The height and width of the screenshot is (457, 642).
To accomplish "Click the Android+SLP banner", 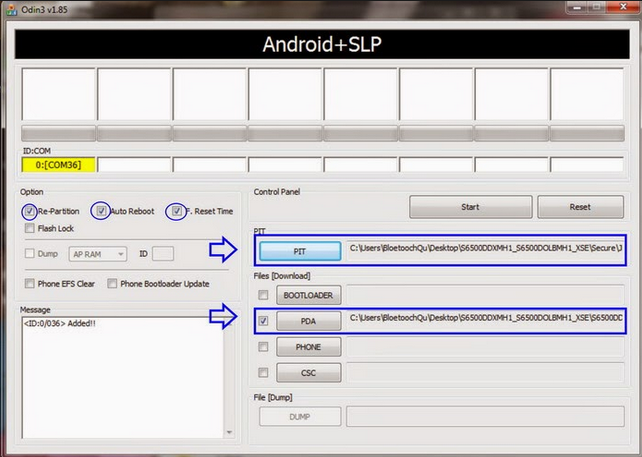I will 322,44.
